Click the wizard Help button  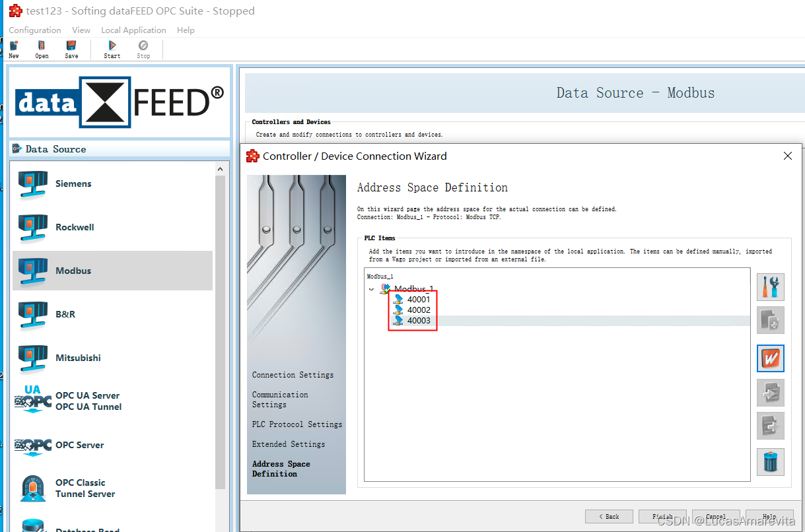pos(769,516)
